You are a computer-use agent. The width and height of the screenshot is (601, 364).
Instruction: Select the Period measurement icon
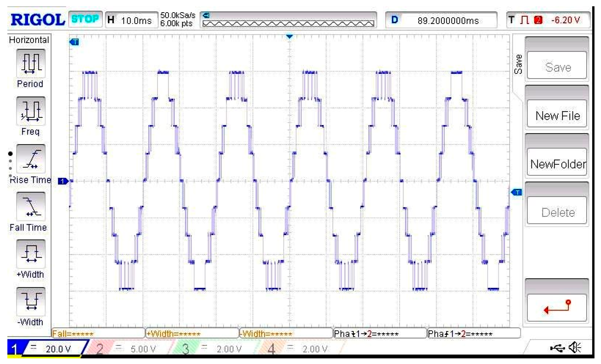tap(31, 63)
